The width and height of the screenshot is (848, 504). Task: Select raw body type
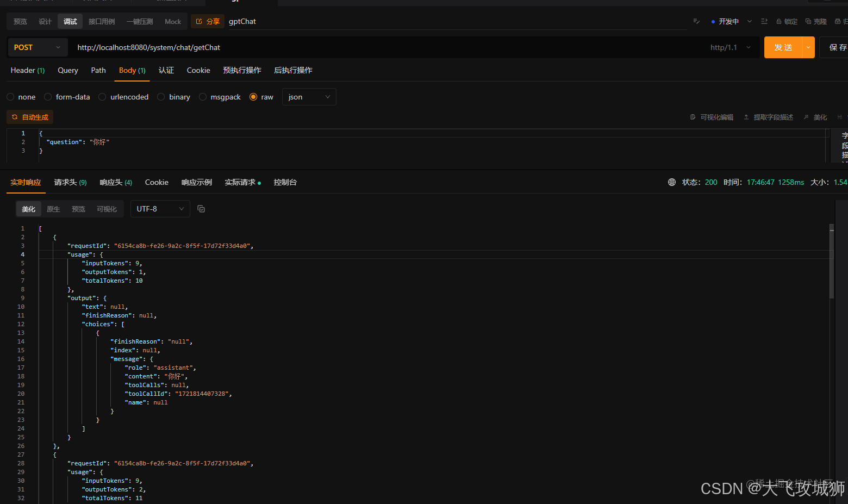[261, 97]
